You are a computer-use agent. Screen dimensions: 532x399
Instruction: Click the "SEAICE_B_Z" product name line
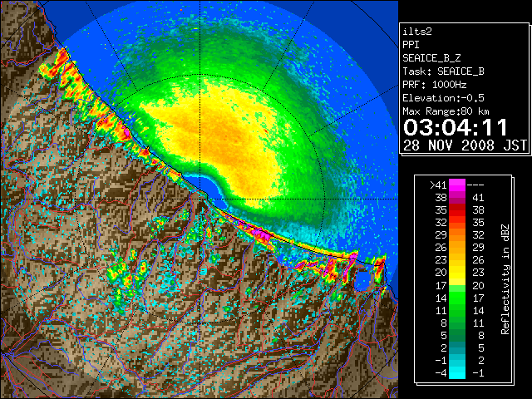coord(431,58)
